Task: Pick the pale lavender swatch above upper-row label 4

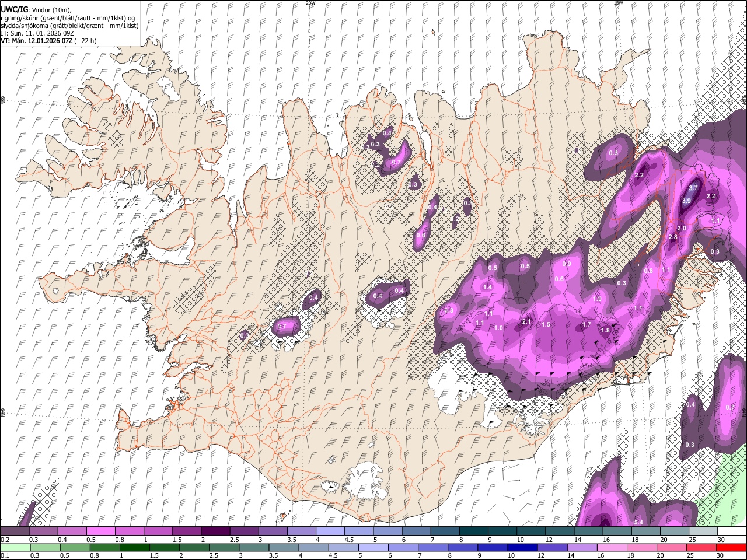Action: point(330,531)
